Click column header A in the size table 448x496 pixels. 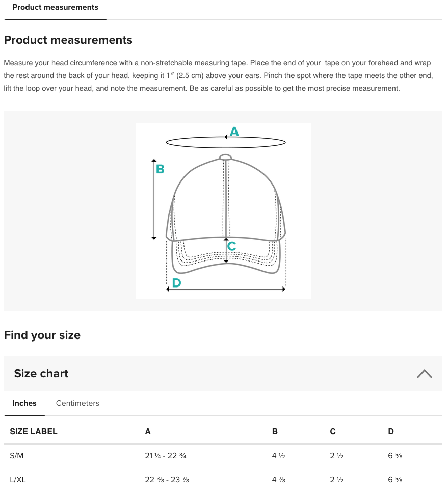(148, 431)
